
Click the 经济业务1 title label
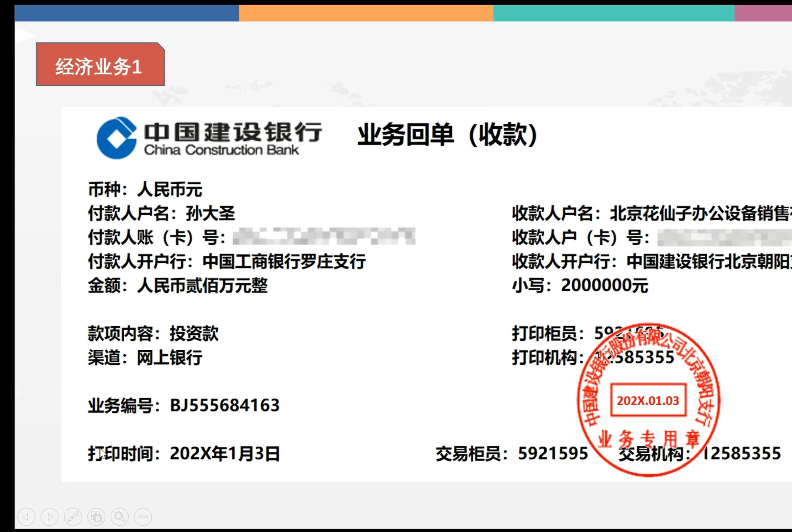click(x=100, y=64)
